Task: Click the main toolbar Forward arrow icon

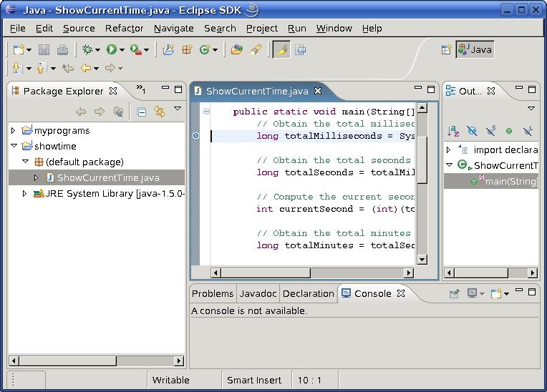Action: click(x=110, y=68)
